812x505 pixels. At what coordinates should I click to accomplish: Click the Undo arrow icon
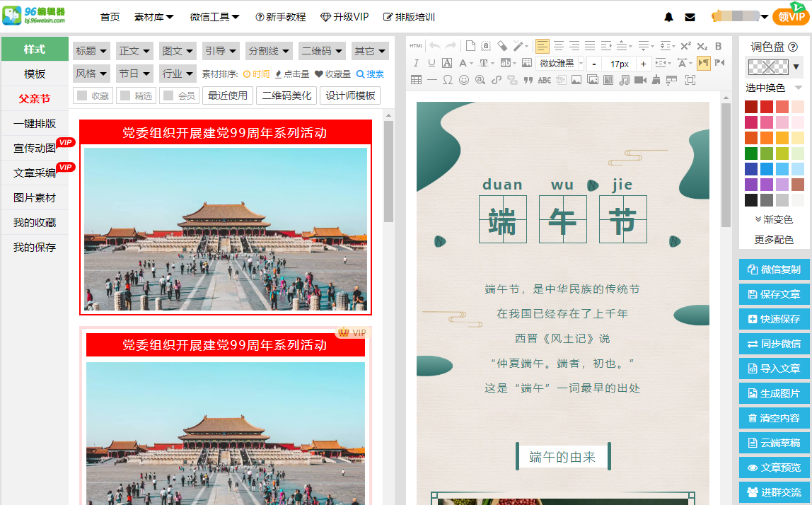[435, 47]
